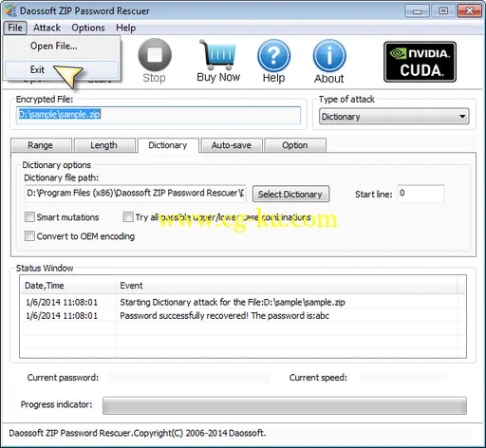Enable try all upper/lower case combinations
The height and width of the screenshot is (448, 486).
point(128,217)
